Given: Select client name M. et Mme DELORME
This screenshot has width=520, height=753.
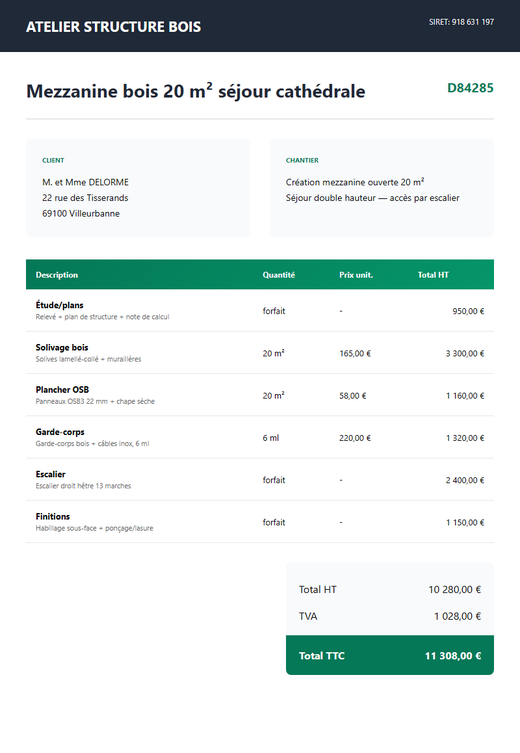Looking at the screenshot, I should [85, 182].
